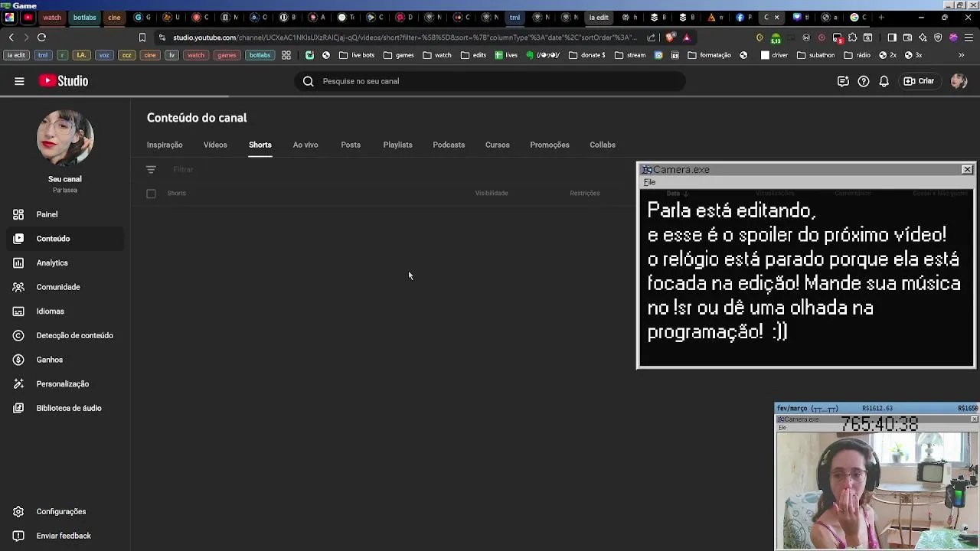Screen dimensions: 980x551
Task: Open the 'rádio' bookmark folder
Action: (x=857, y=55)
